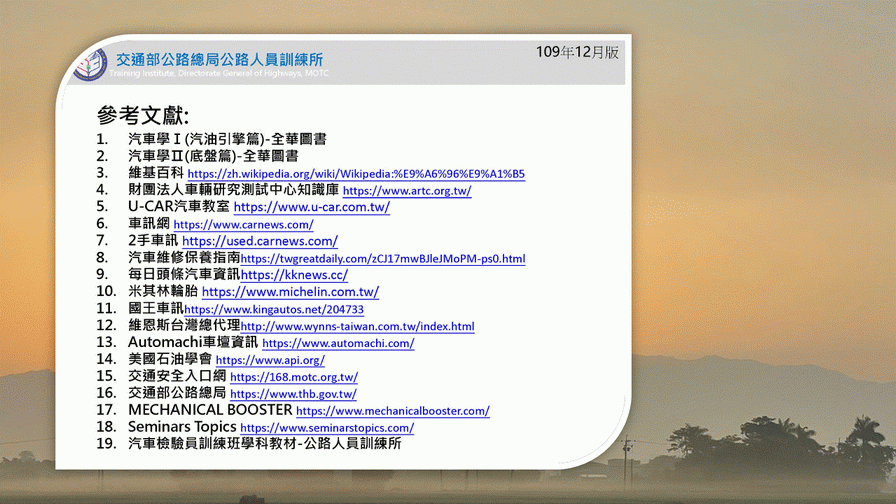This screenshot has width=896, height=504.
Task: Open the www.thb.gov.tw link
Action: coord(293,395)
